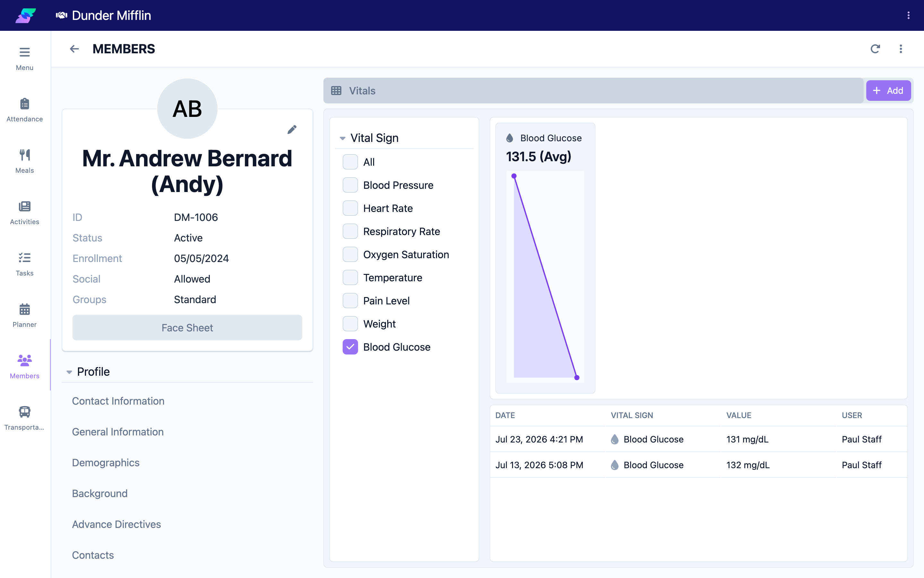The height and width of the screenshot is (578, 924).
Task: Open General Information profile section
Action: tap(118, 432)
